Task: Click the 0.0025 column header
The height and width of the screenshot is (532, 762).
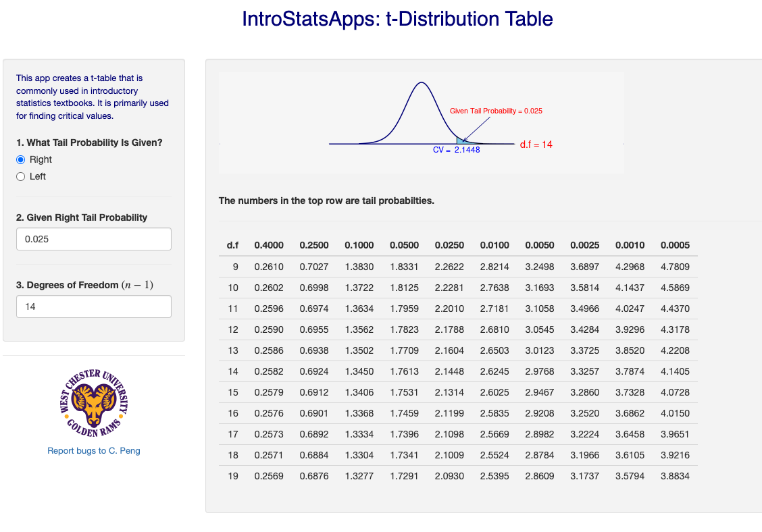Action: [584, 245]
